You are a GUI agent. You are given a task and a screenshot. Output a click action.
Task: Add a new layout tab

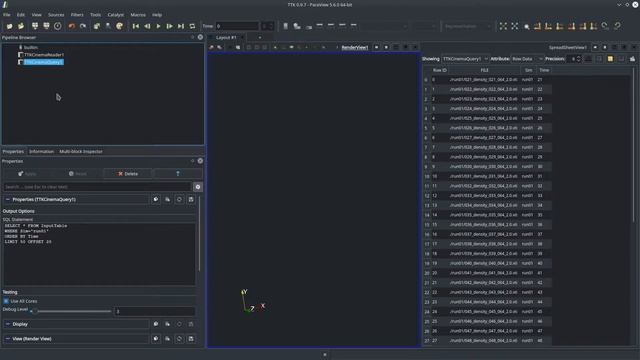[260, 38]
